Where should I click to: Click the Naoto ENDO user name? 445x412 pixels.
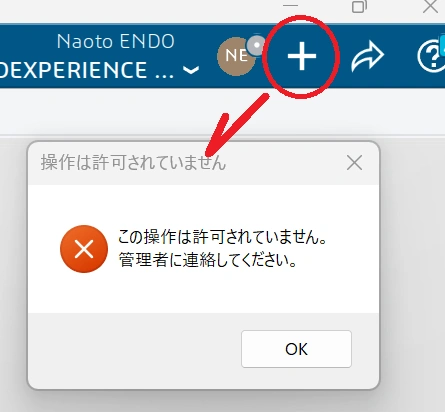tap(116, 41)
